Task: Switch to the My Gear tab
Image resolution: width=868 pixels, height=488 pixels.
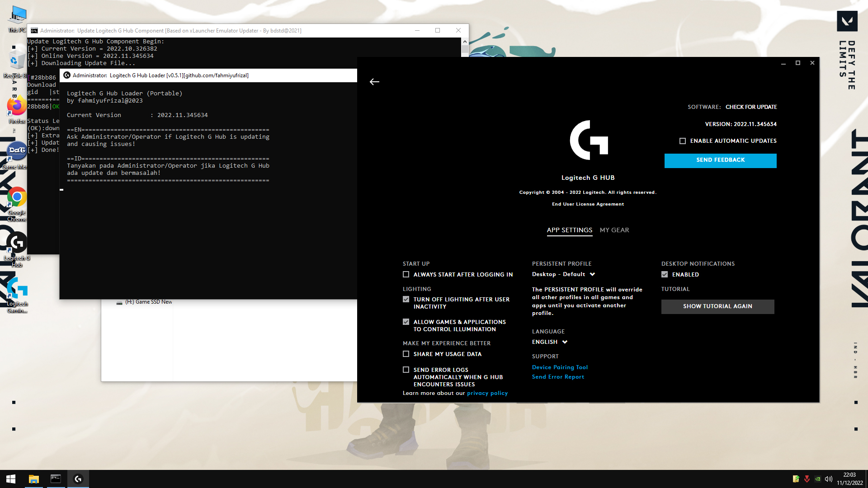Action: (614, 230)
